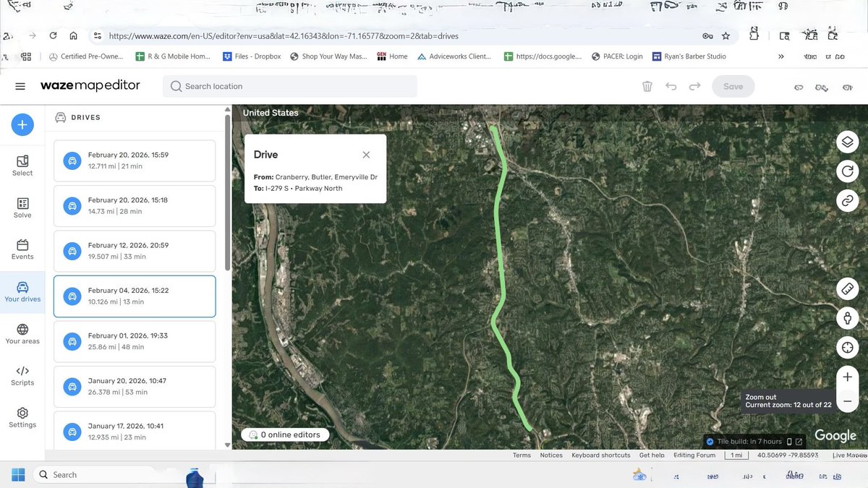Click the 1 mi map scale indicator
Image resolution: width=868 pixels, height=488 pixels.
click(736, 455)
